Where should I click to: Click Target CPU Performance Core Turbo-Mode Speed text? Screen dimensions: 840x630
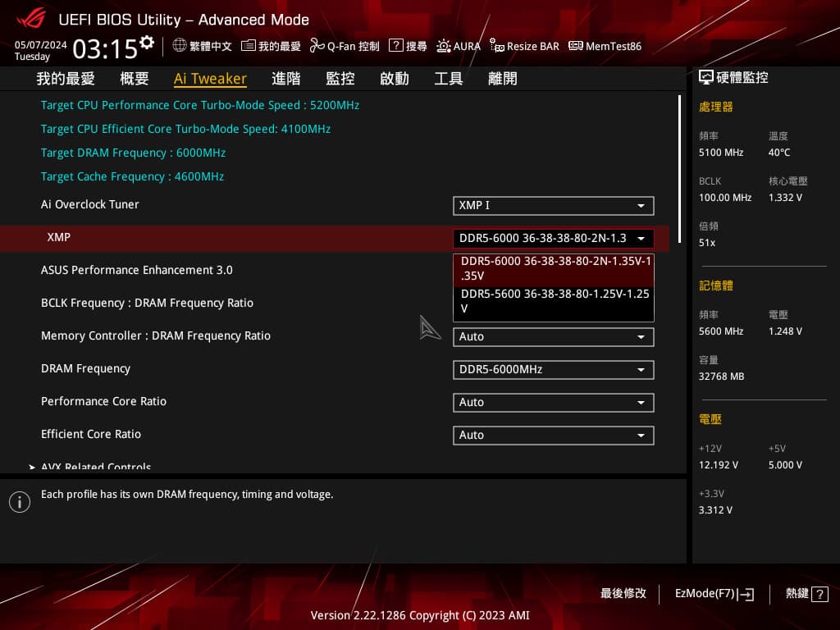click(x=200, y=105)
